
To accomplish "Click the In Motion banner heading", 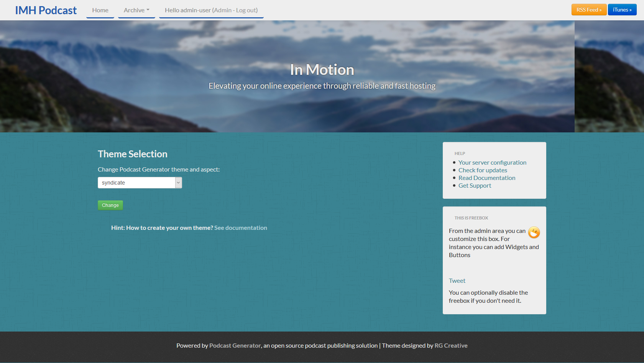I will pyautogui.click(x=322, y=70).
